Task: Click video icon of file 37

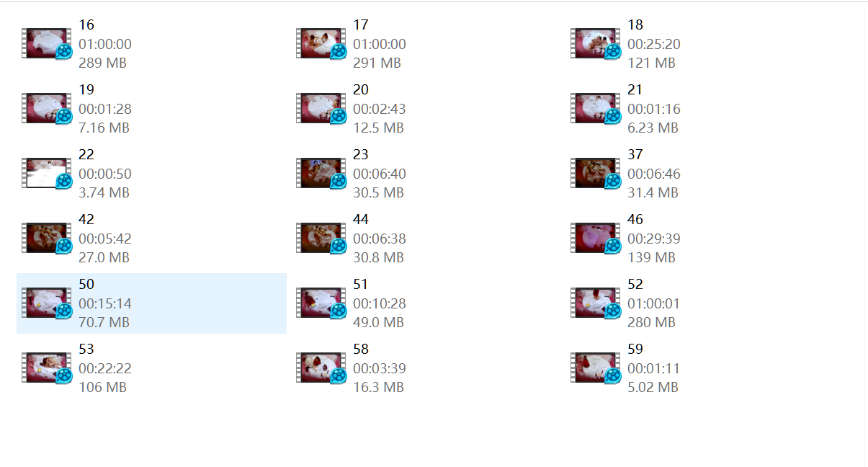Action: (x=596, y=174)
